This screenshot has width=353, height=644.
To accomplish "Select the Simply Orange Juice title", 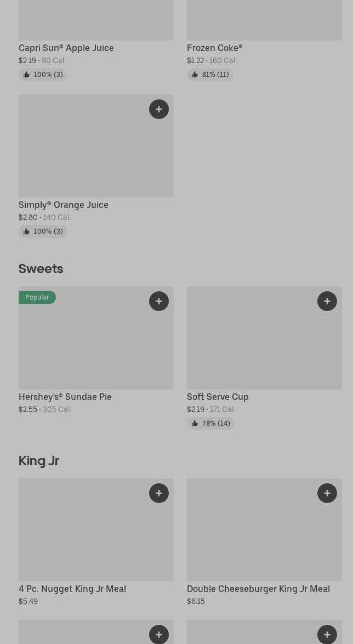I will [x=64, y=205].
